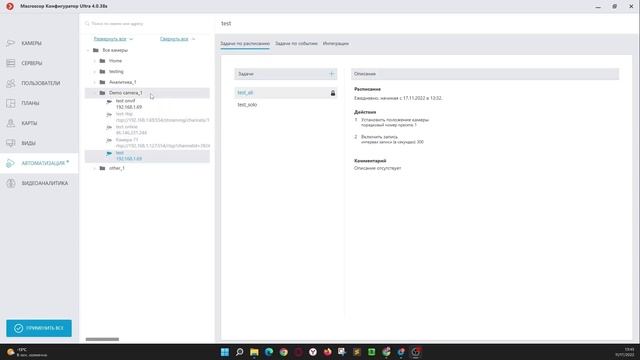Select the highlighted test camera 192.168.1.69

tap(147, 156)
